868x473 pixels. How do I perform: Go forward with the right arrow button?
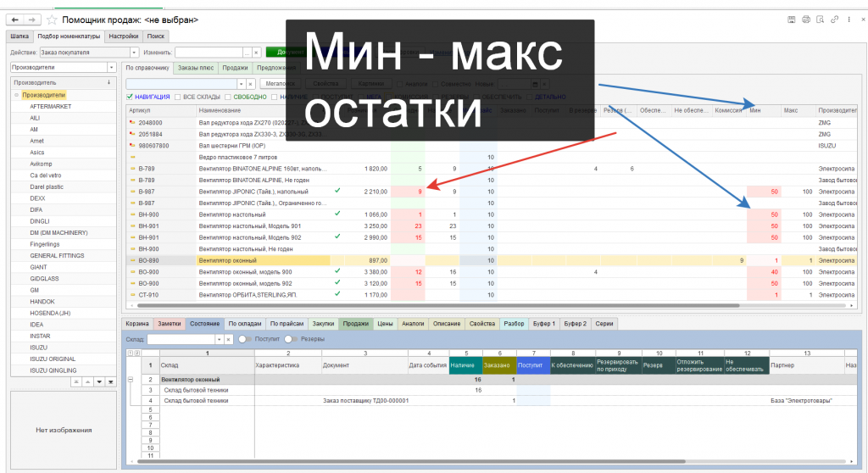32,20
